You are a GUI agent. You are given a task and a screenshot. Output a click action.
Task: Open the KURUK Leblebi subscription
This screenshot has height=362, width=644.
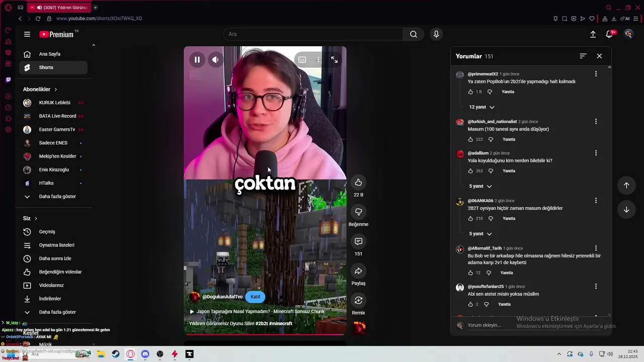tap(53, 103)
